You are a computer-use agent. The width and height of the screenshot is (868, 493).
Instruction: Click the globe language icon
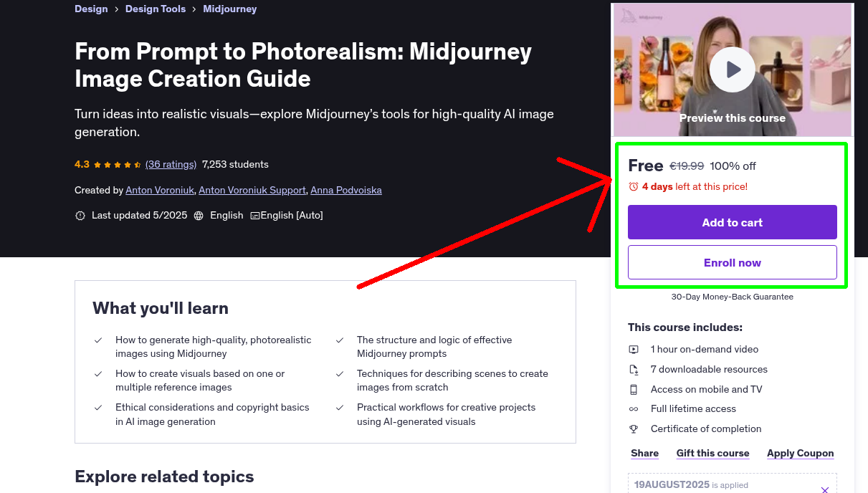click(x=199, y=215)
